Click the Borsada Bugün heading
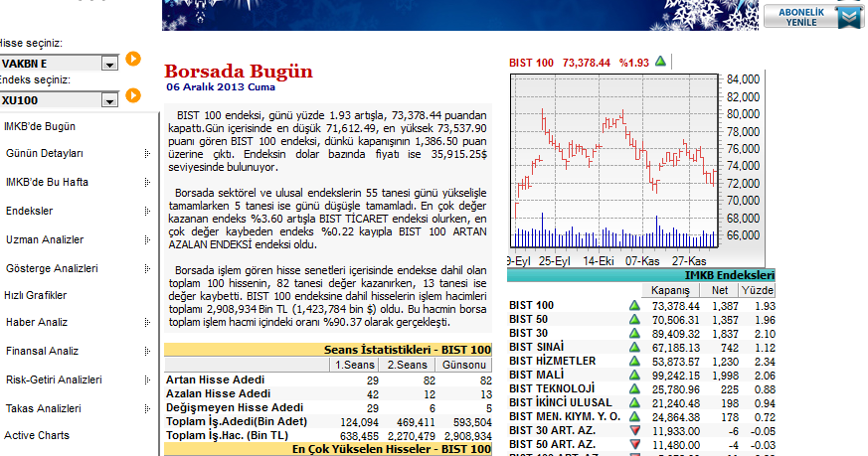Screen dimensions: 868x456 239,72
